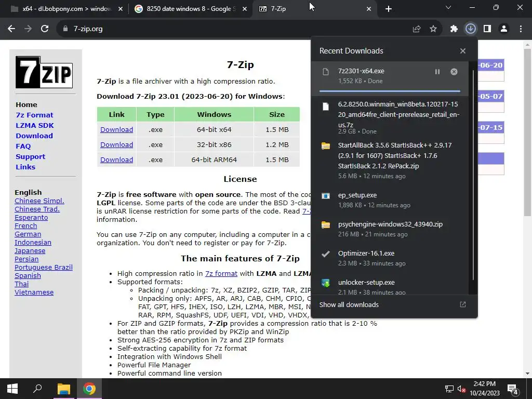Download the 32-bit x86 .exe

(x=116, y=144)
